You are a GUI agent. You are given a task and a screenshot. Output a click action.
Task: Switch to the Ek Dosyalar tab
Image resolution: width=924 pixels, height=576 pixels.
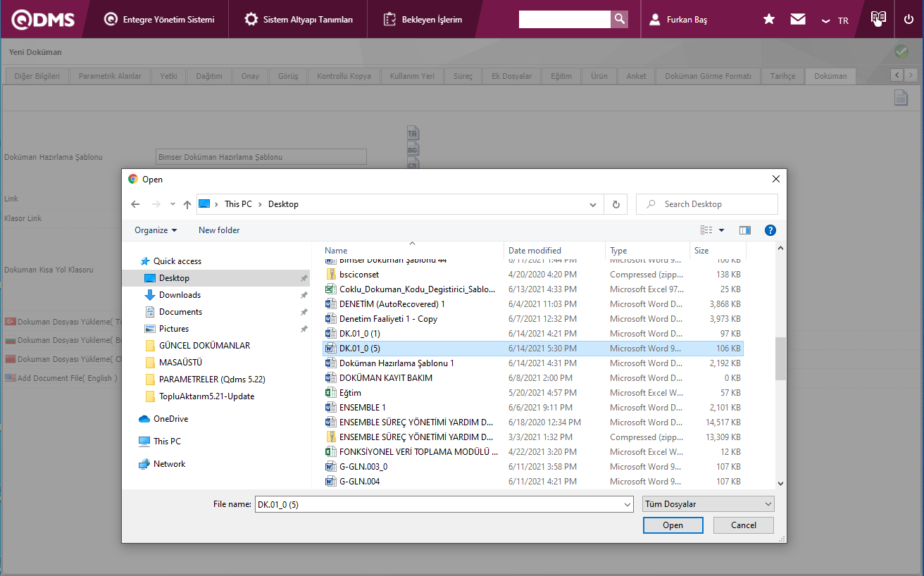click(511, 76)
